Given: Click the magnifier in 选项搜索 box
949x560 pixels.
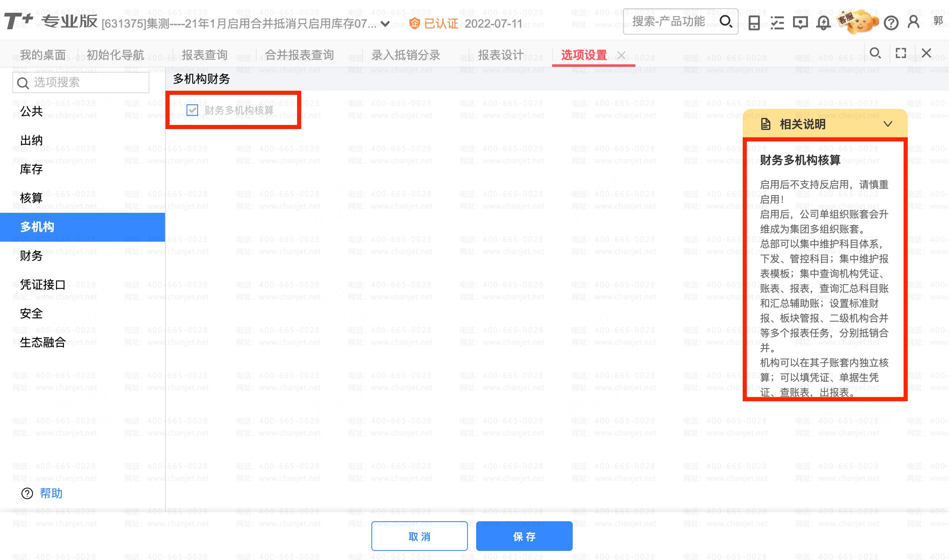Looking at the screenshot, I should (x=23, y=83).
